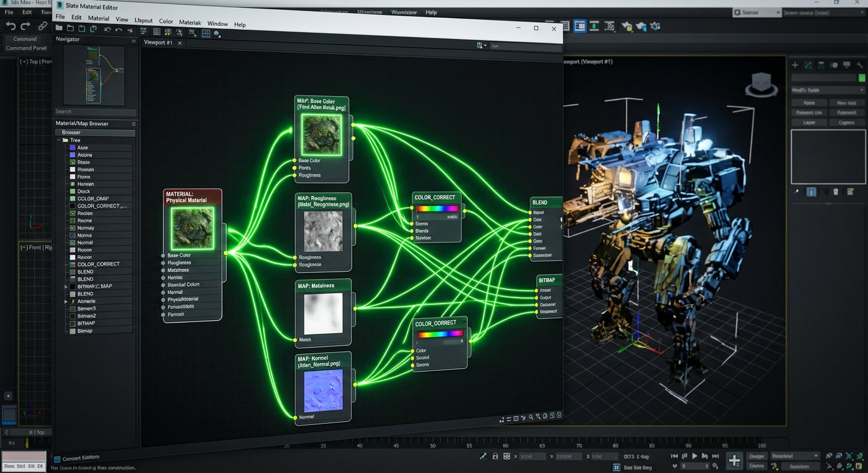
Task: Click the Search field under the Navigator
Action: tap(96, 112)
